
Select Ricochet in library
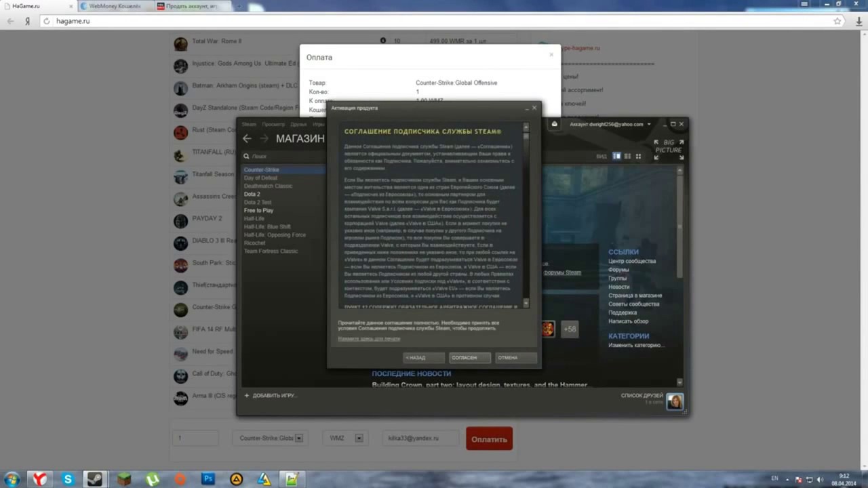(x=254, y=243)
